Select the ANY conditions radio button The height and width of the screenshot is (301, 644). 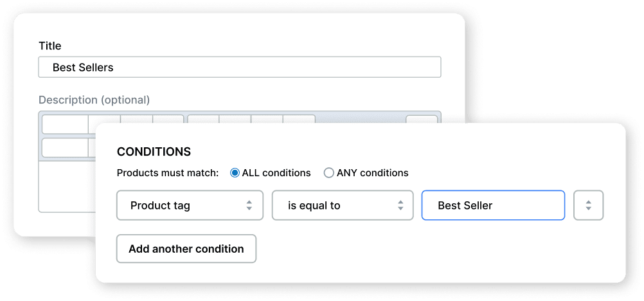click(329, 173)
